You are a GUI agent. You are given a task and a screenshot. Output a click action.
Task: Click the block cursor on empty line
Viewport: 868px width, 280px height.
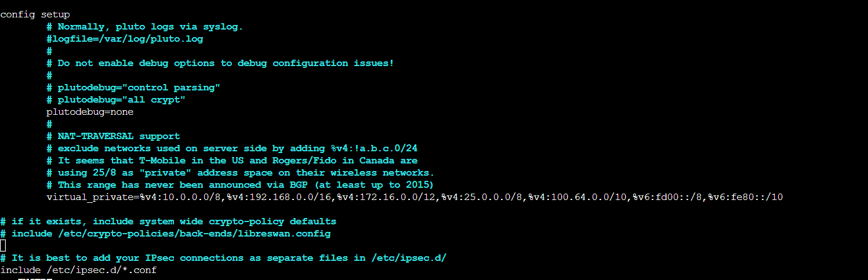click(x=3, y=246)
